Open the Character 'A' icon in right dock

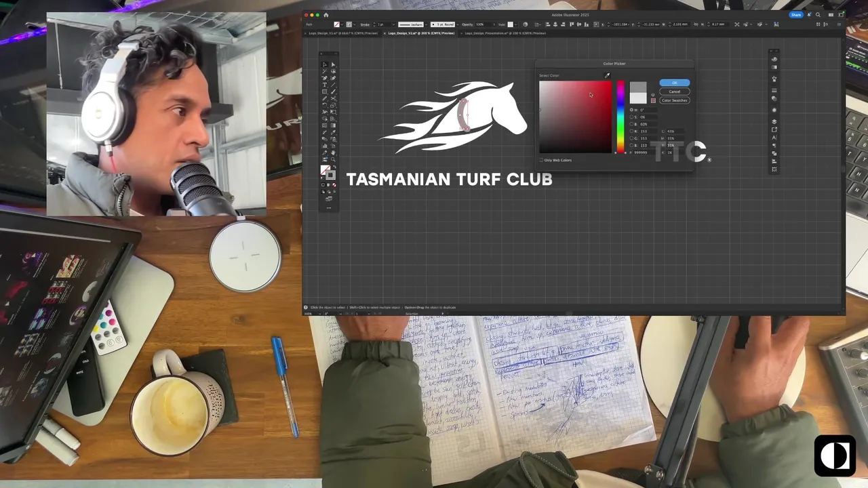(x=774, y=138)
